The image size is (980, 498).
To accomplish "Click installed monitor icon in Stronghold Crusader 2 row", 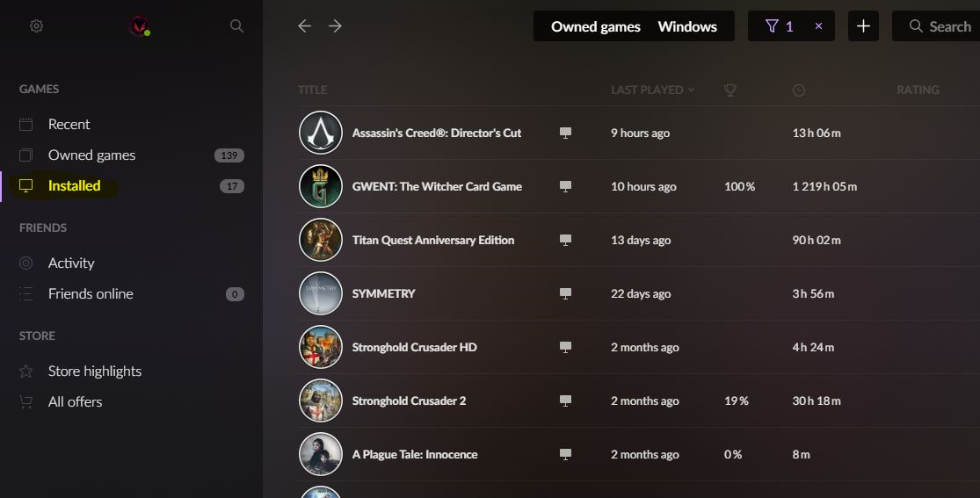I will (565, 401).
